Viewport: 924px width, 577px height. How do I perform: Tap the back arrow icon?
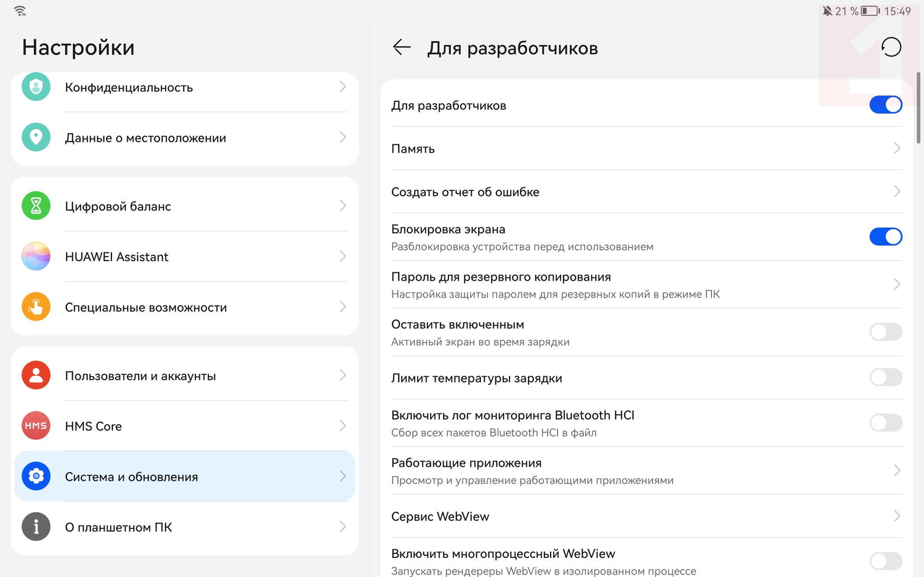point(402,47)
